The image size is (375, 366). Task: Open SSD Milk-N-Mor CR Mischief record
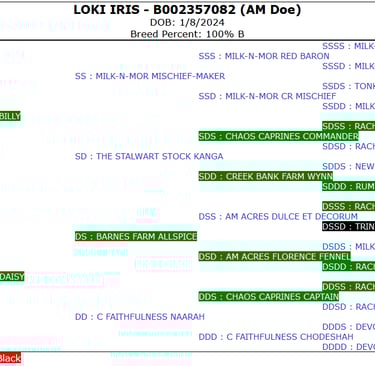point(267,96)
